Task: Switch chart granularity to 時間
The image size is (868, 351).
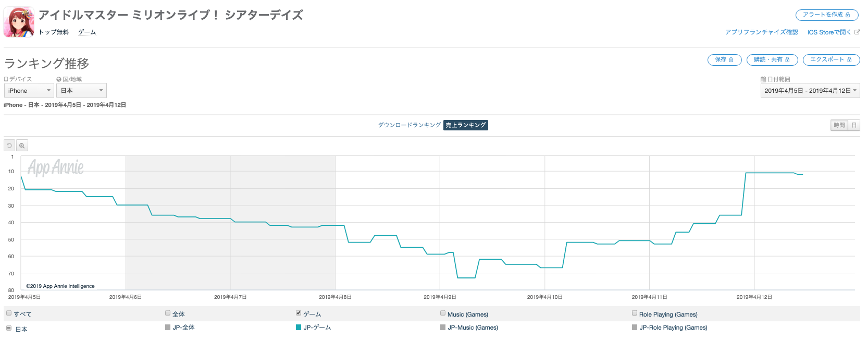Action: 839,125
